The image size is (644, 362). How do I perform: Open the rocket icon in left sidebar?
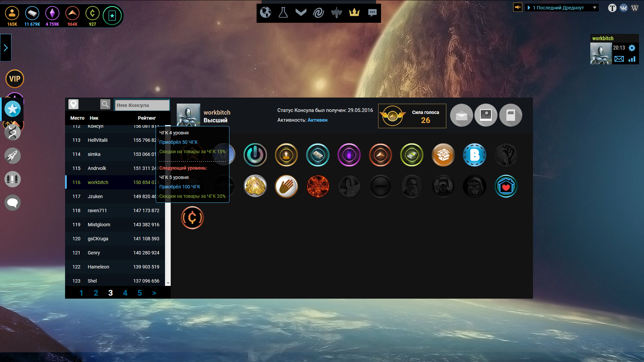click(13, 156)
